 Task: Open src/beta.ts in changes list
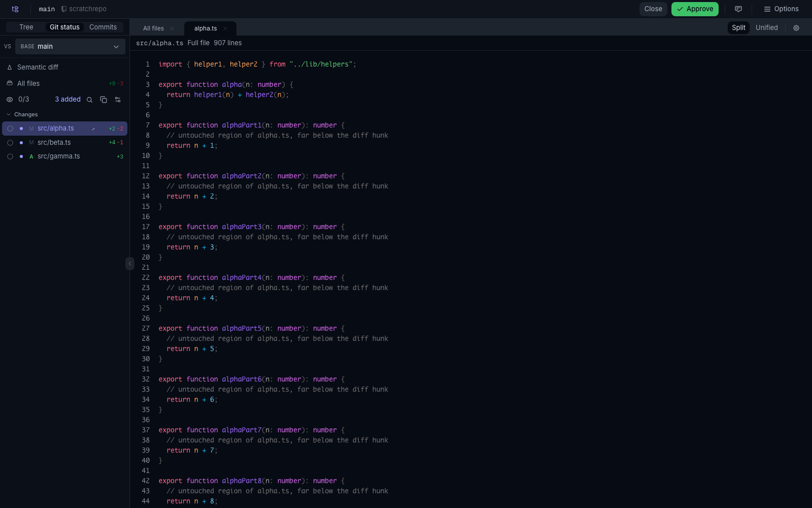point(64,143)
